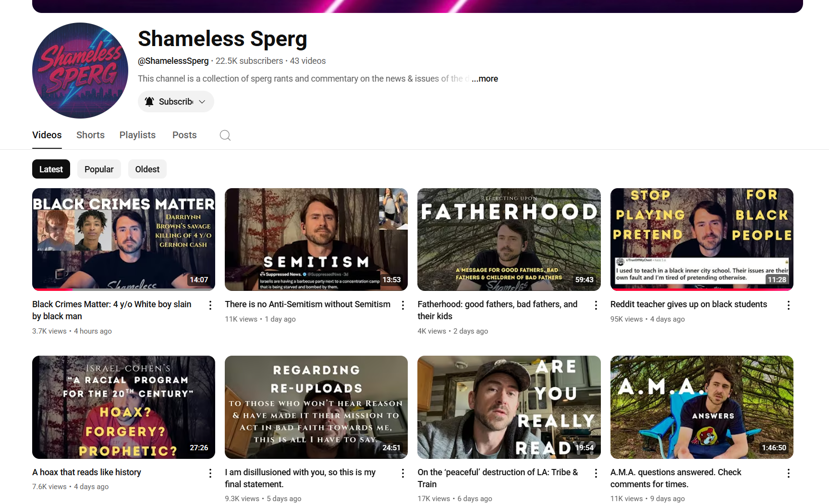Viewport: 829px width, 504px height.
Task: Click the notification bell on Subscribed button
Action: [149, 102]
